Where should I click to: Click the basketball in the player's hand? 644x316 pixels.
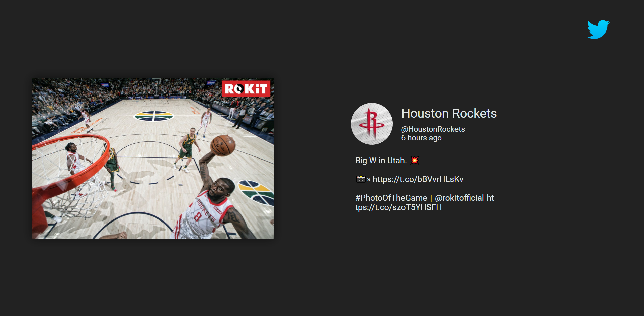[x=222, y=145]
